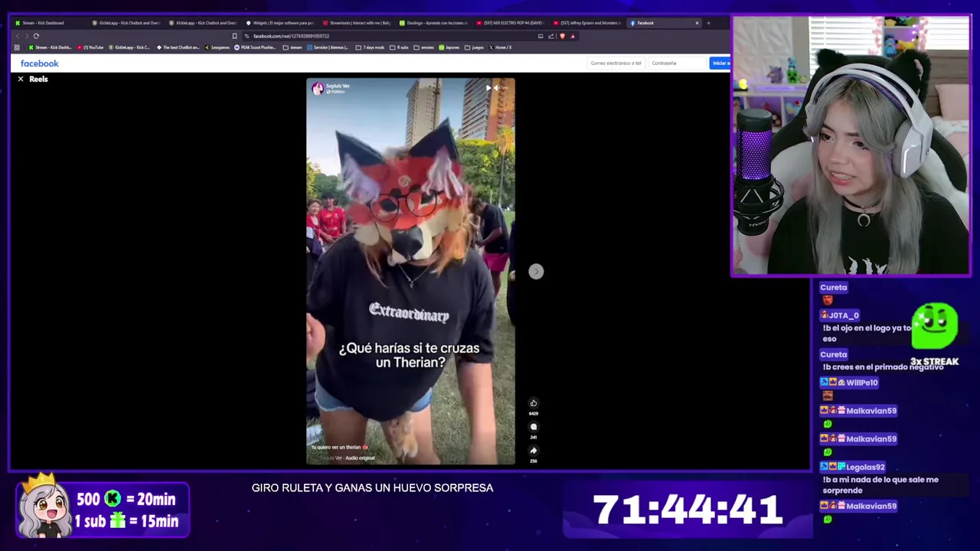This screenshot has width=980, height=551.
Task: Click the blue Iniciar sesión button
Action: [x=720, y=63]
